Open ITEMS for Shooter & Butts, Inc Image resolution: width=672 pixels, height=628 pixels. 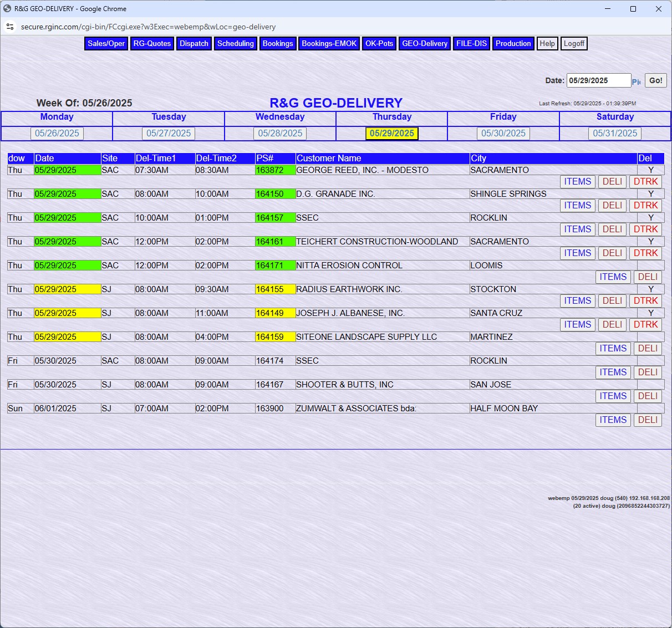pyautogui.click(x=613, y=396)
